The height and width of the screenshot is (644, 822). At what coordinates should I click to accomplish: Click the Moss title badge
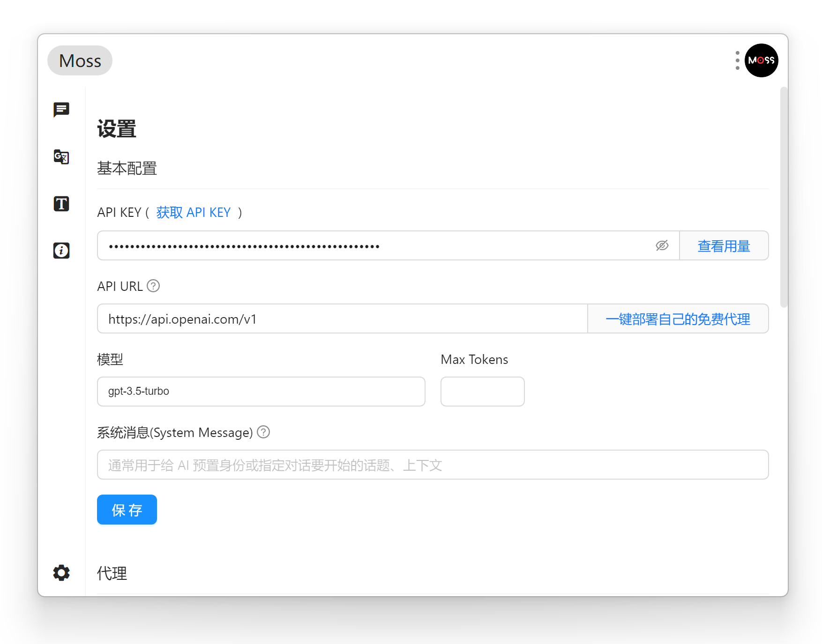pos(80,60)
